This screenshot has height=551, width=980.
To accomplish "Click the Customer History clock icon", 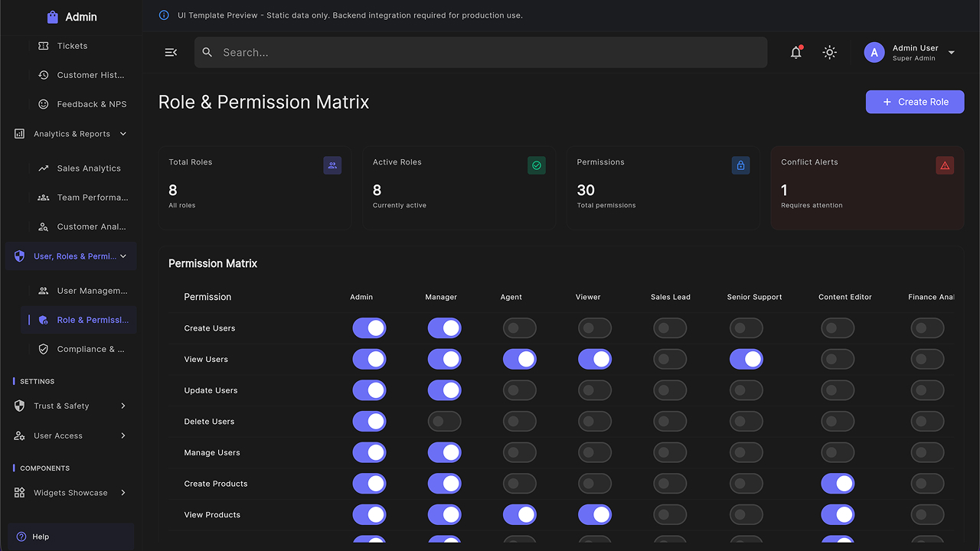I will click(x=44, y=75).
